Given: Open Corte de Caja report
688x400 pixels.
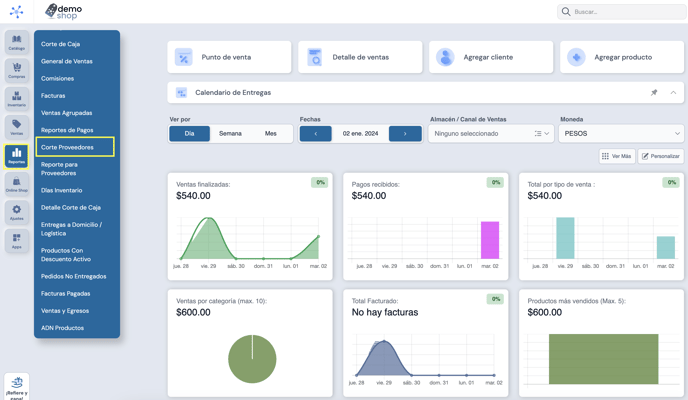Looking at the screenshot, I should [x=61, y=44].
